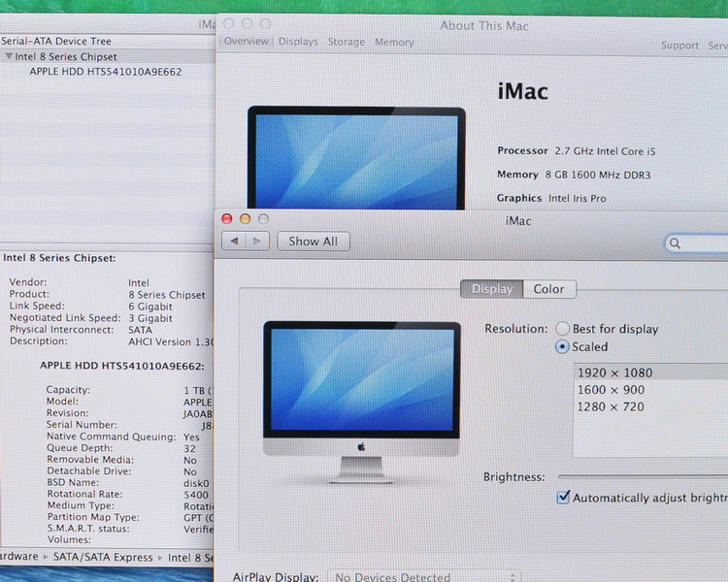Click the iMac picture in About This Mac
The height and width of the screenshot is (582, 728).
pos(356,158)
